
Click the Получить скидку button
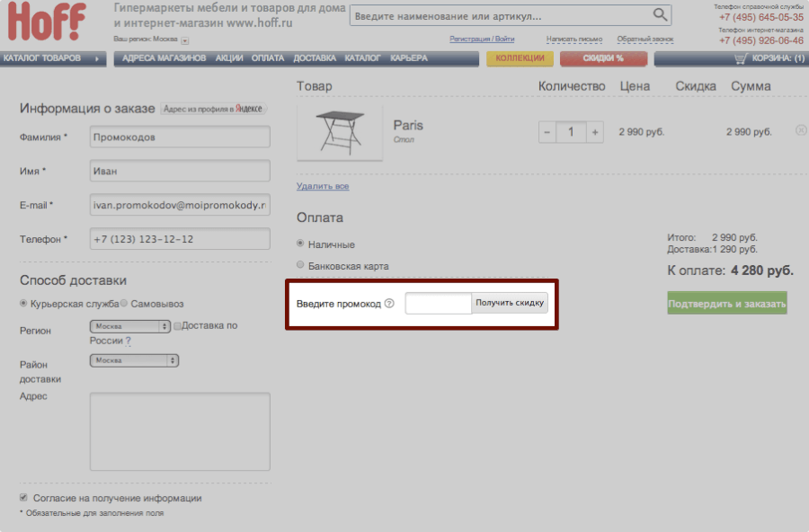510,304
